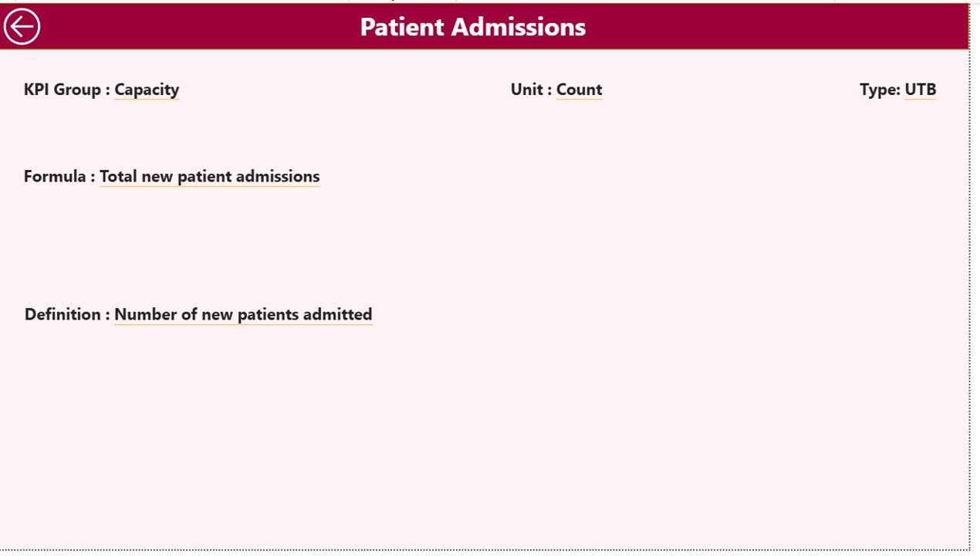
Task: Click the word Total in the formula
Action: 118,176
